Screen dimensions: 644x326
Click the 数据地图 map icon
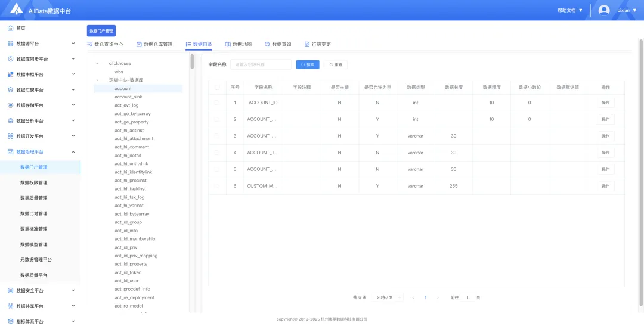tap(228, 44)
